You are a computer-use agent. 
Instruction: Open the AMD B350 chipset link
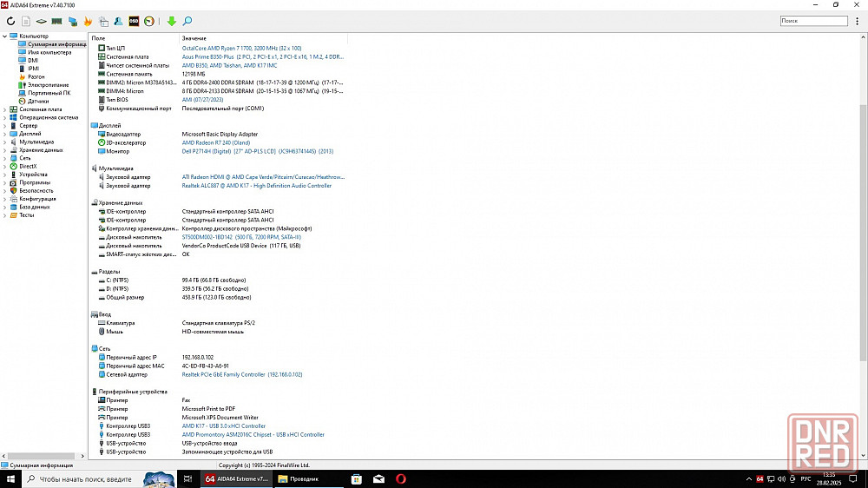[x=229, y=65]
